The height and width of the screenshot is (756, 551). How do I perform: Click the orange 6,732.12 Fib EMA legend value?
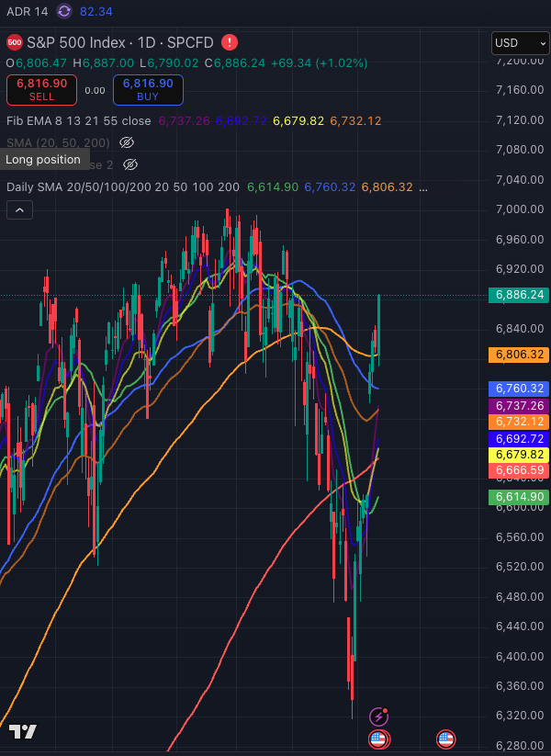[355, 121]
